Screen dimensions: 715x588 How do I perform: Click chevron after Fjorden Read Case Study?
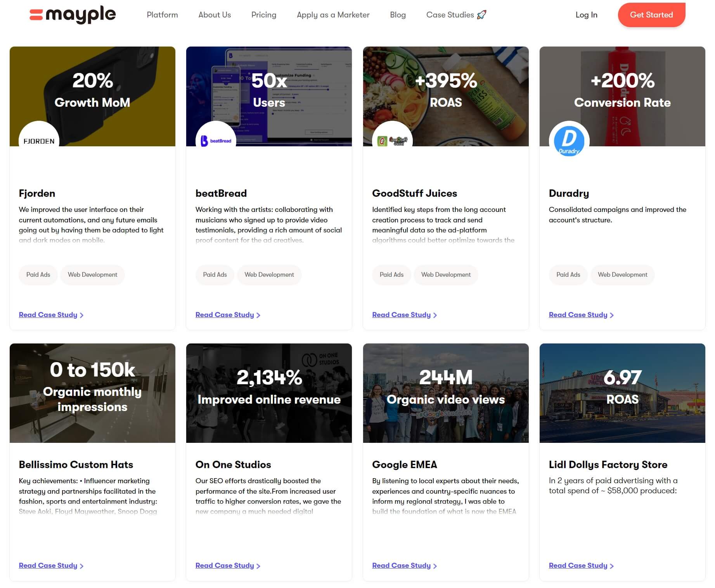point(81,315)
